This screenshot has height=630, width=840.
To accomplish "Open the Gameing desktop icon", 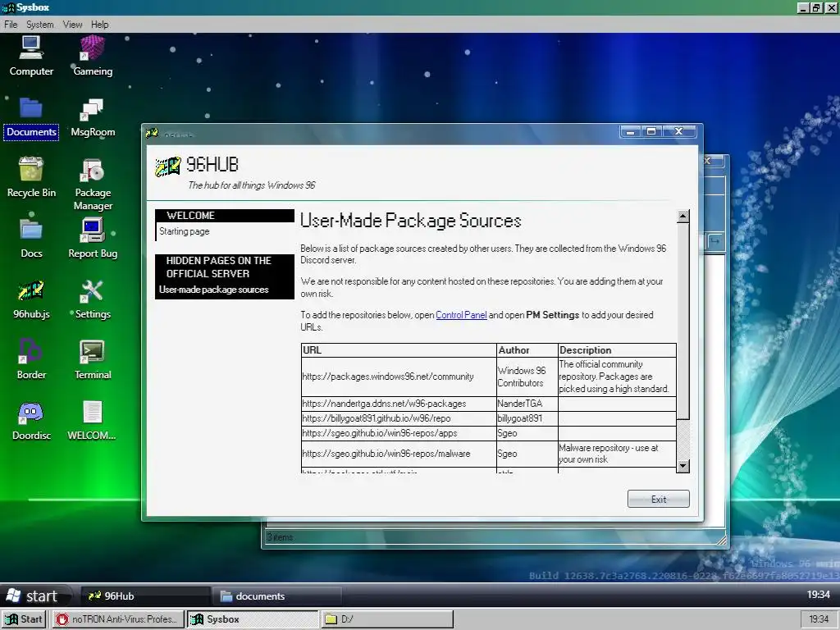I will click(93, 57).
